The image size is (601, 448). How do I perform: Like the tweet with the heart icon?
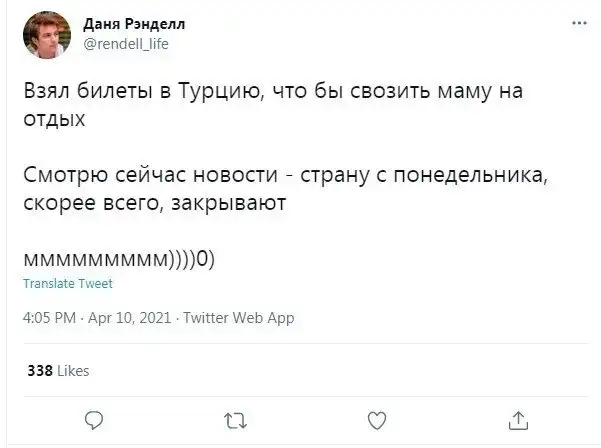377,418
